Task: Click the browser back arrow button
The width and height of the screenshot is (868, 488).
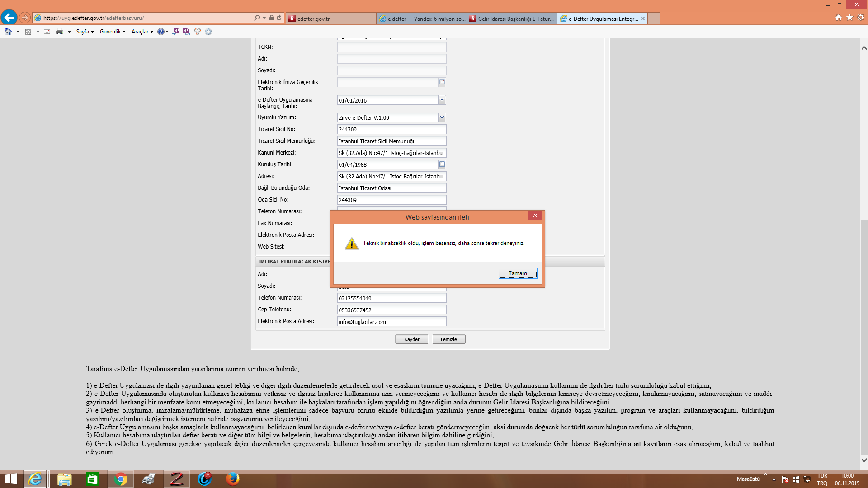Action: coord(9,18)
